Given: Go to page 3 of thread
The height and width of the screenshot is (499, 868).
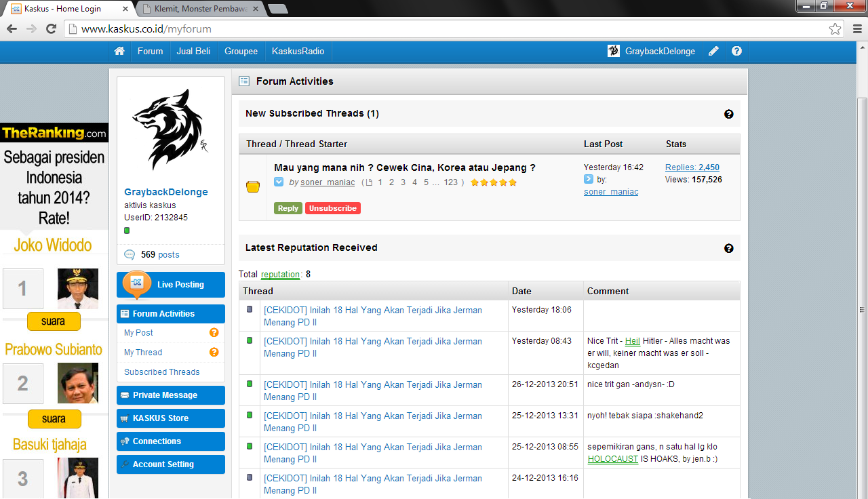Looking at the screenshot, I should [x=403, y=182].
